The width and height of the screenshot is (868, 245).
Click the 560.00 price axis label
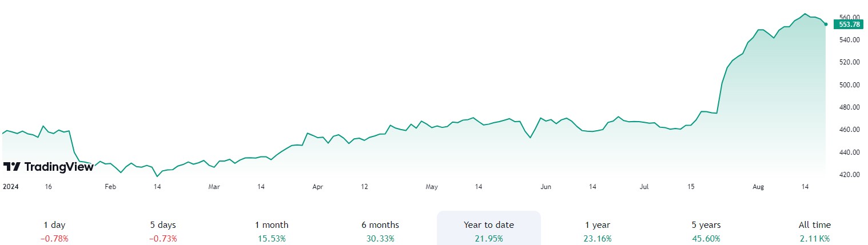coord(850,17)
